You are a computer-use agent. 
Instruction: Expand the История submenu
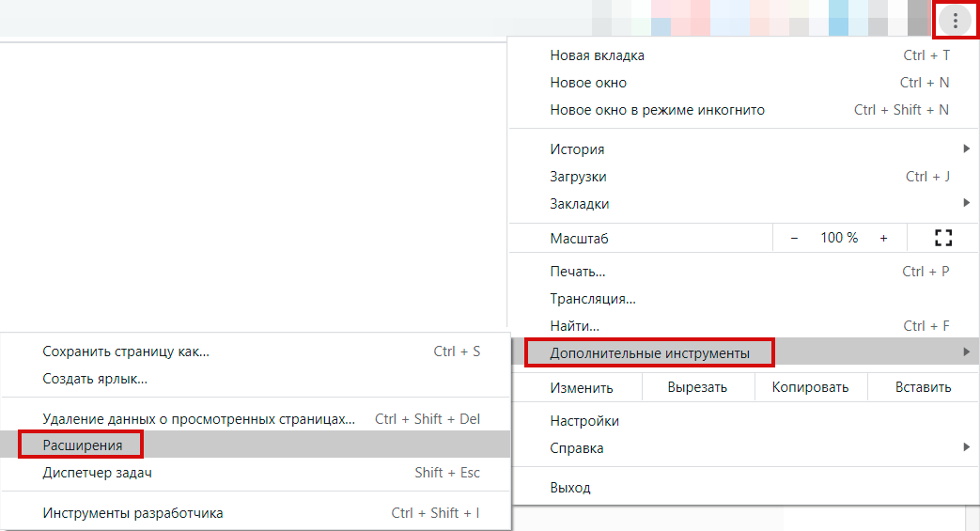pyautogui.click(x=744, y=148)
